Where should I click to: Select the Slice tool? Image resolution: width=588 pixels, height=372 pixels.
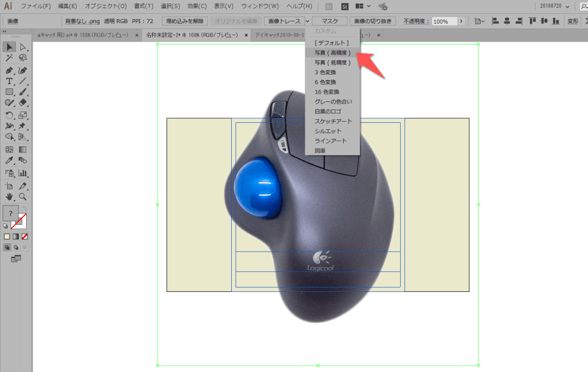click(23, 186)
